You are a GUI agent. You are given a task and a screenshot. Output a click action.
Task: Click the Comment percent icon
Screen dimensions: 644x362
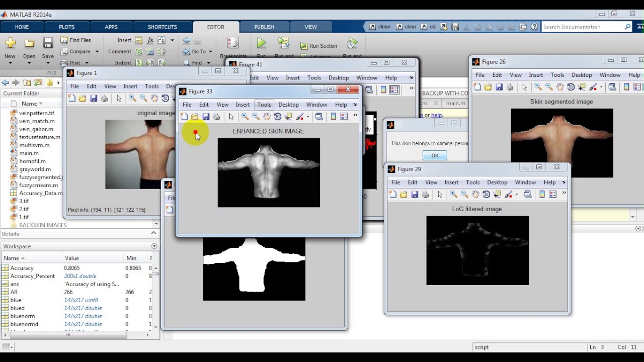coord(139,51)
